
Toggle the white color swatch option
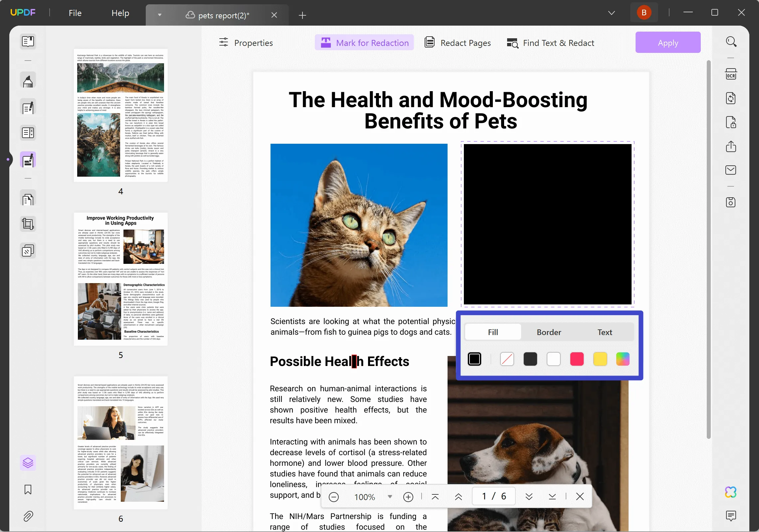point(552,359)
